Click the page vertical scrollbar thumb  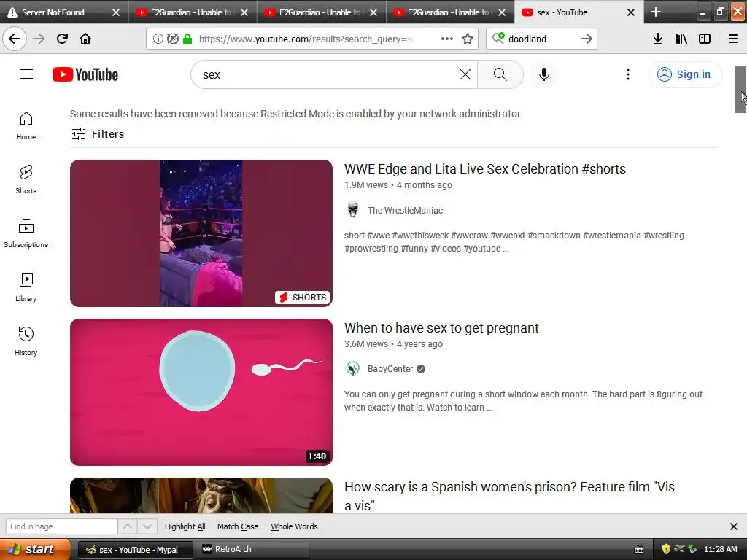pos(740,90)
